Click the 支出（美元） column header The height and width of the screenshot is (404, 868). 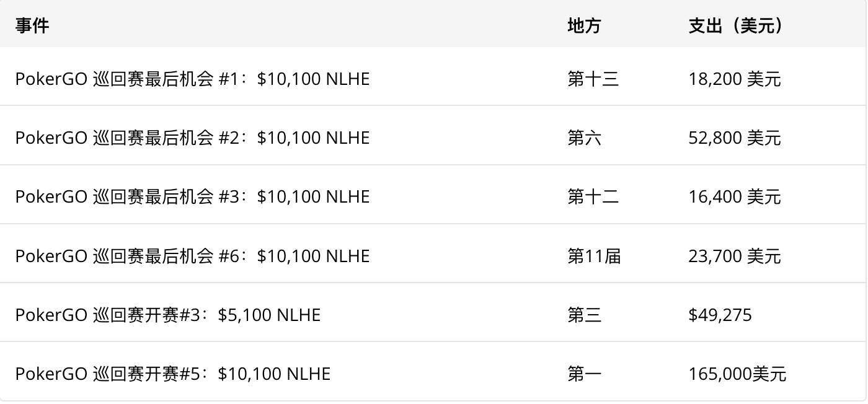point(737,25)
